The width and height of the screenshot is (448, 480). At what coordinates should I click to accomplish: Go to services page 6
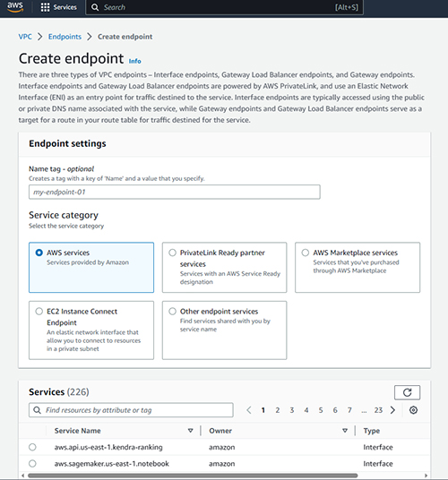pos(335,410)
